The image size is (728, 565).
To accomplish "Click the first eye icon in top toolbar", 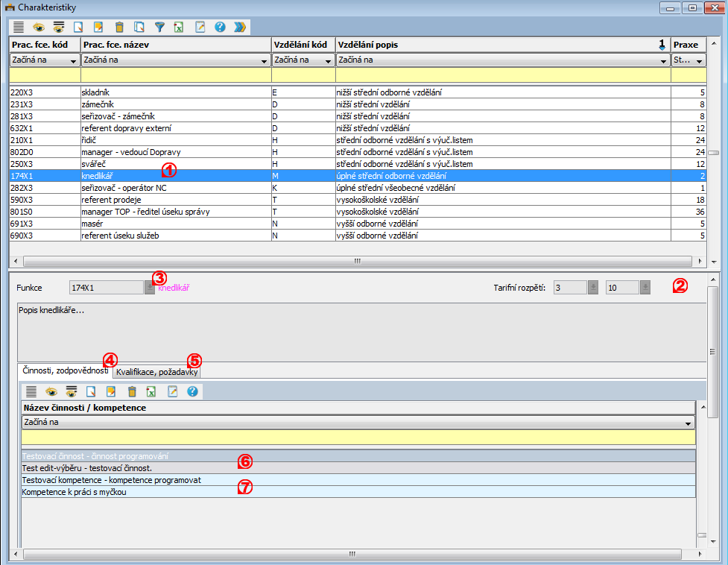I will [x=38, y=27].
